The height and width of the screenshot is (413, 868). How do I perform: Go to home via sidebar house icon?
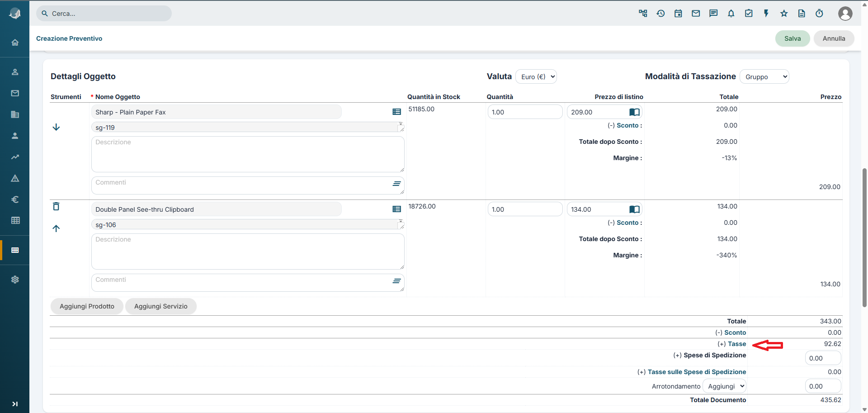[15, 43]
